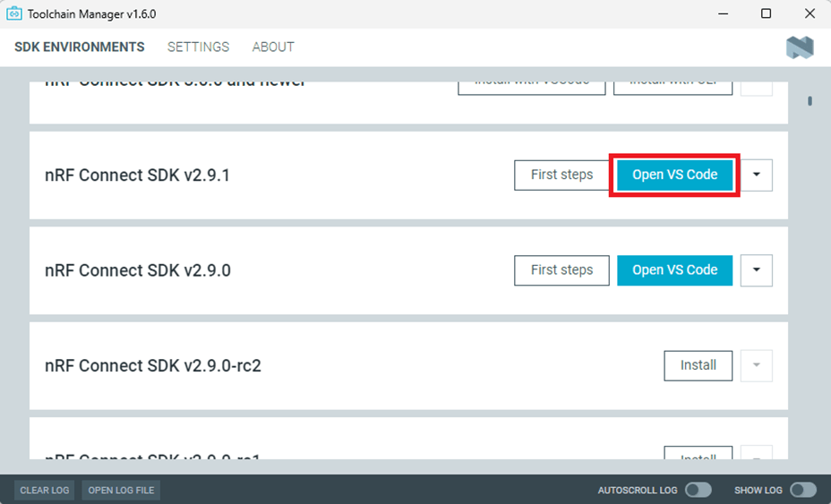Open dropdown arrow for nRF Connect SDK v2.9.0

coord(757,270)
